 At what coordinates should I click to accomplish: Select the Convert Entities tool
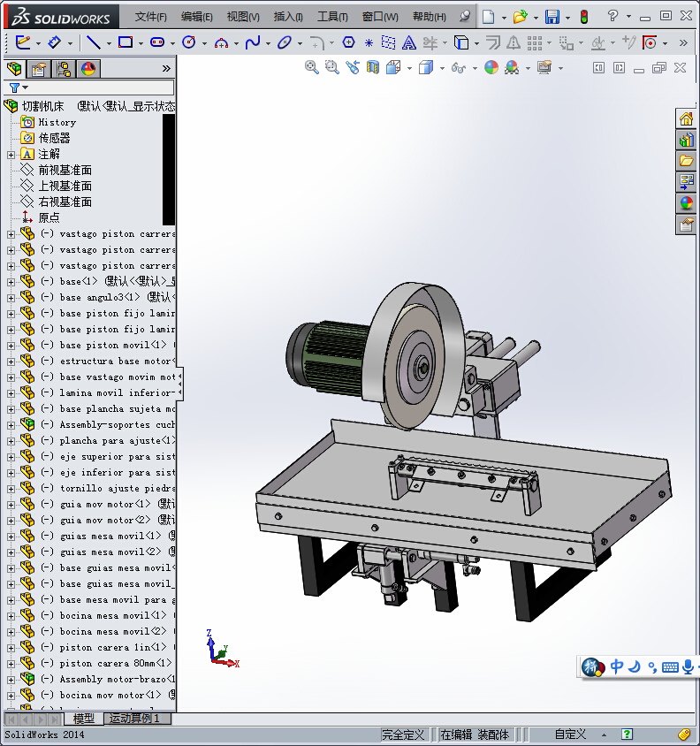pos(461,42)
